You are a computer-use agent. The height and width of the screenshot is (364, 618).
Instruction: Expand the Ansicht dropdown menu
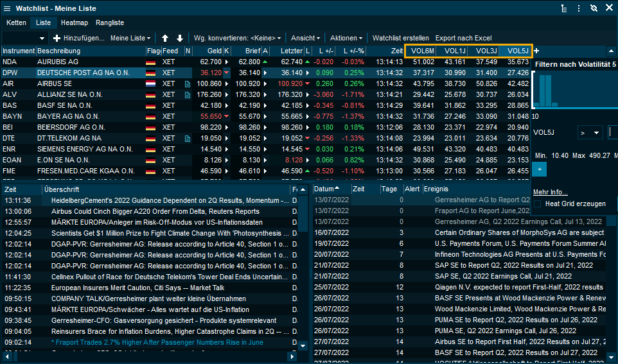304,39
